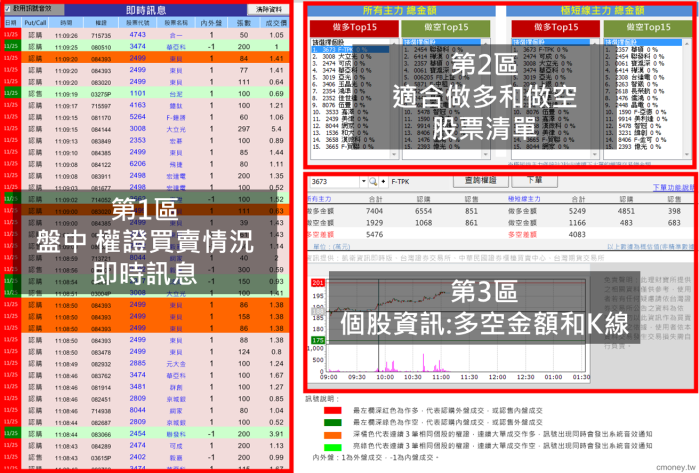Click stock code 2474 in the 11:08:43 row
The image size is (699, 473).
click(137, 445)
